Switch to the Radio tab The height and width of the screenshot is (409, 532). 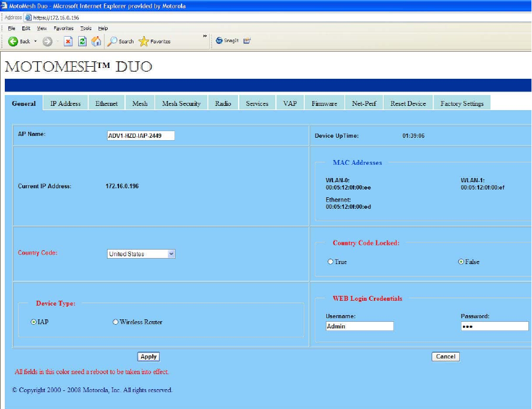click(x=223, y=103)
